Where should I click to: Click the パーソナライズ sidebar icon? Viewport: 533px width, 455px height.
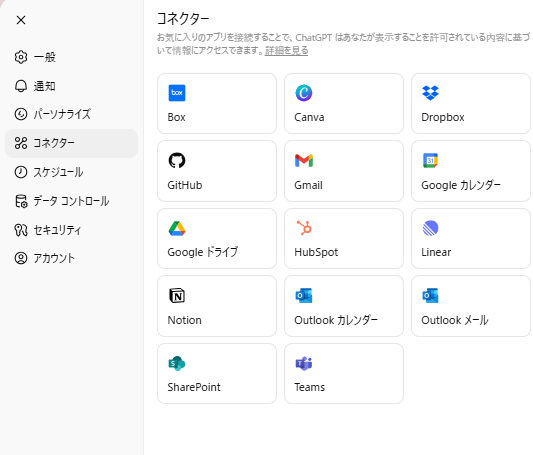point(21,114)
